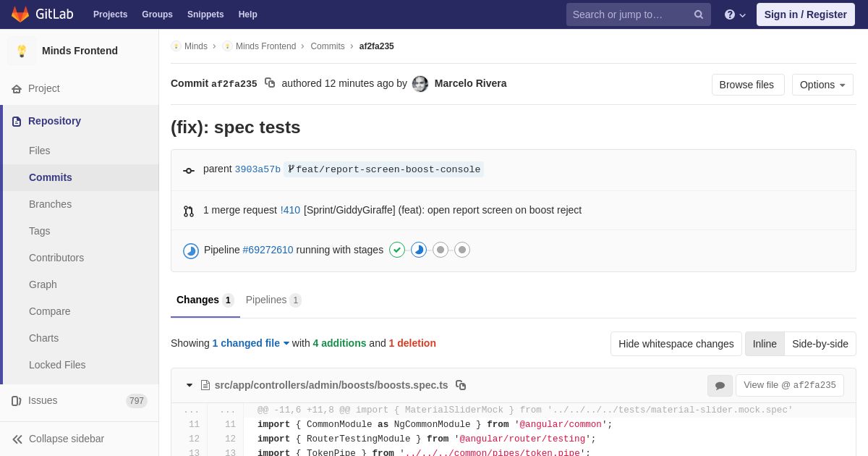Copy the commit SHA to clipboard
This screenshot has height=456, width=868.
pyautogui.click(x=270, y=83)
